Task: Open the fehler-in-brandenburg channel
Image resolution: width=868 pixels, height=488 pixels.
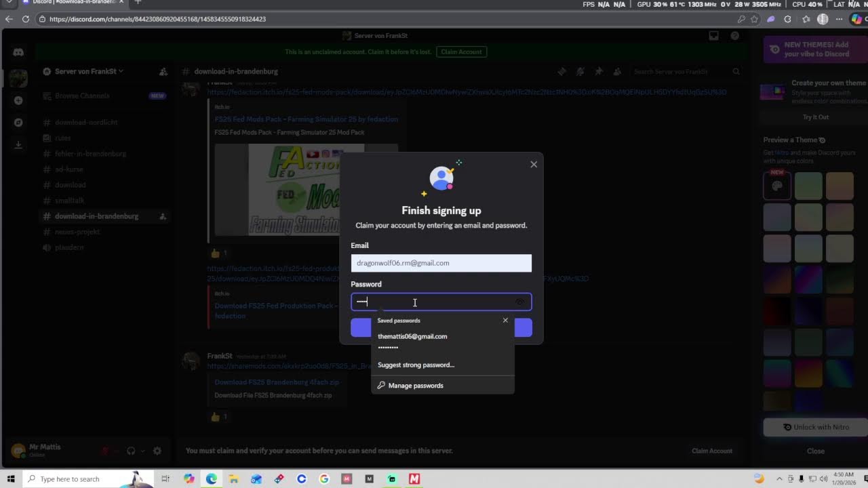Action: 104,154
